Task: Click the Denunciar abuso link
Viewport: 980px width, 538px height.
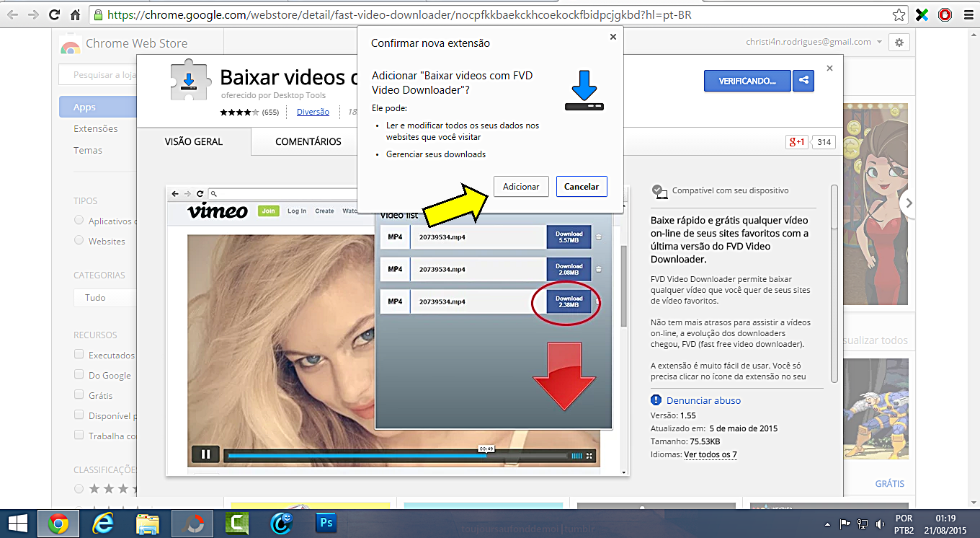Action: click(703, 400)
